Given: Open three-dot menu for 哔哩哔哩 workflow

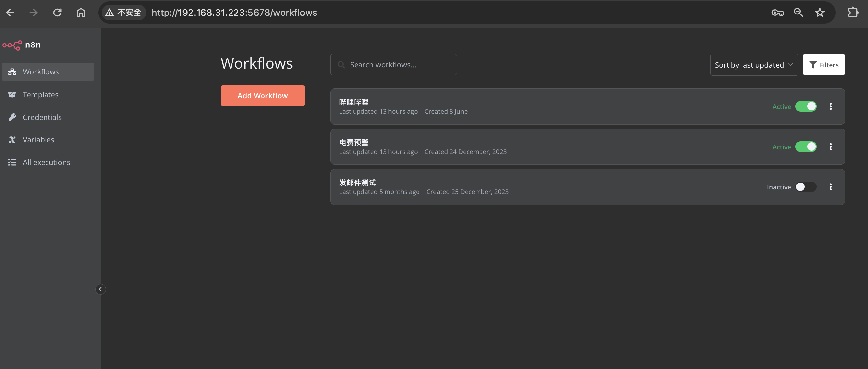Looking at the screenshot, I should coord(831,106).
